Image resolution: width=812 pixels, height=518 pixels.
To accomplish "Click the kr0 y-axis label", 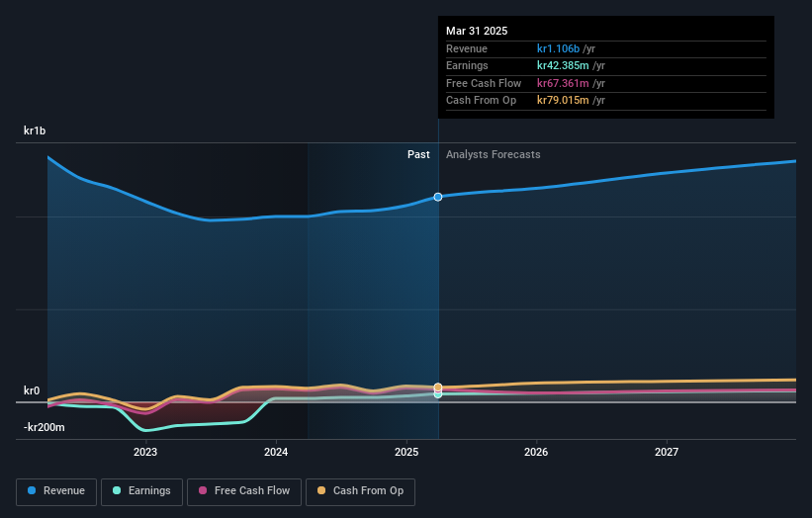I will [32, 390].
